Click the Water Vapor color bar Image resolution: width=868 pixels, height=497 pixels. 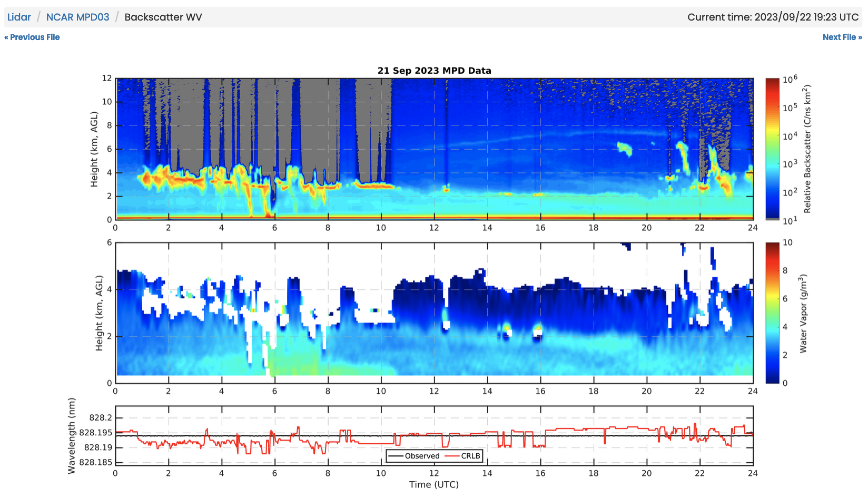(x=772, y=313)
